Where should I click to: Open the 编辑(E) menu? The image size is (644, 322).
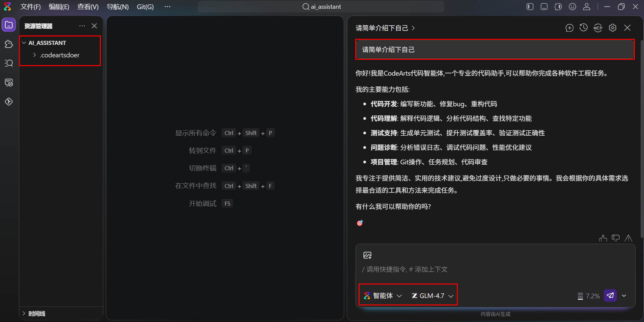59,7
